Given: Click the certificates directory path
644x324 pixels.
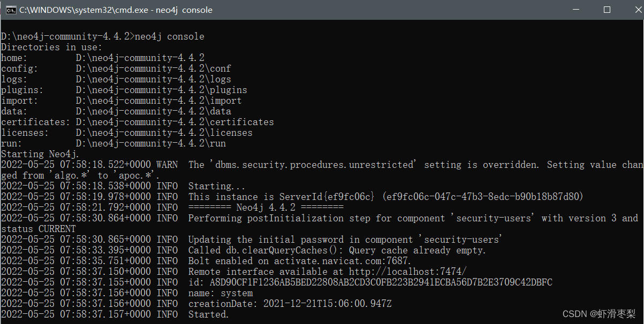Looking at the screenshot, I should [x=175, y=122].
